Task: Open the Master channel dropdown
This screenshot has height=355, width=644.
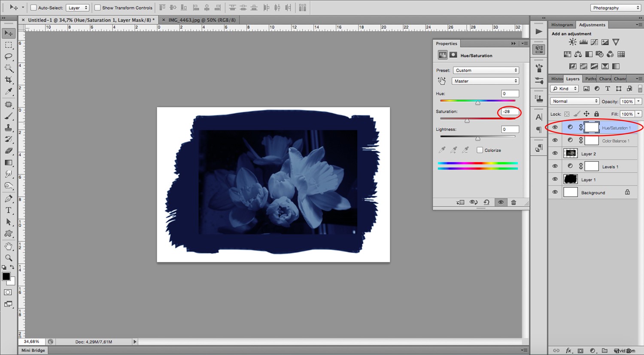Action: 485,81
